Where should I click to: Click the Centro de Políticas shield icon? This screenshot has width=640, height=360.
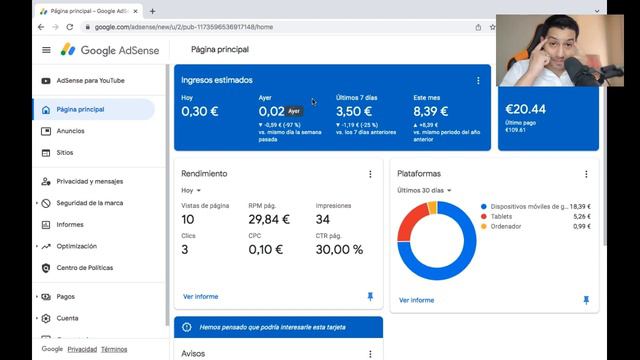click(x=46, y=268)
